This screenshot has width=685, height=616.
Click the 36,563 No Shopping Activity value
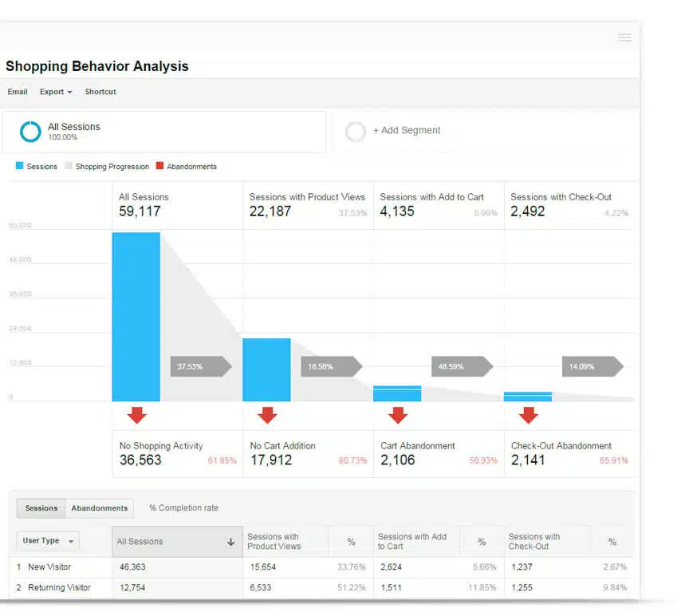[140, 460]
